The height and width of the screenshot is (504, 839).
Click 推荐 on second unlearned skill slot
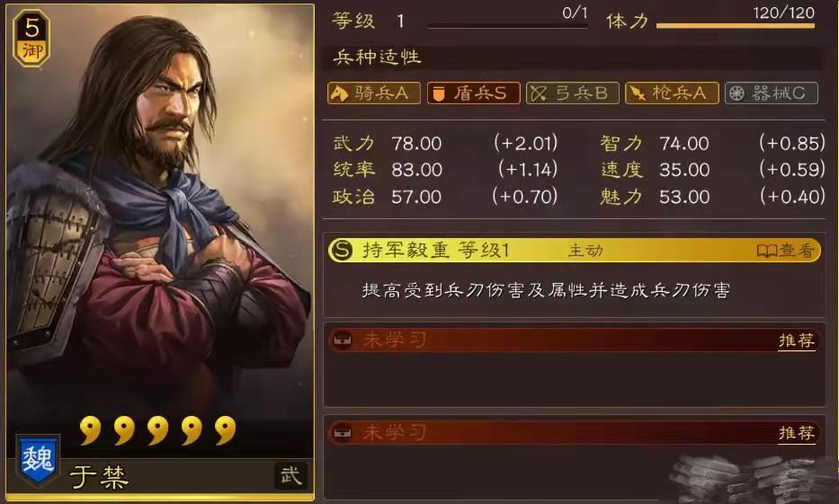796,432
